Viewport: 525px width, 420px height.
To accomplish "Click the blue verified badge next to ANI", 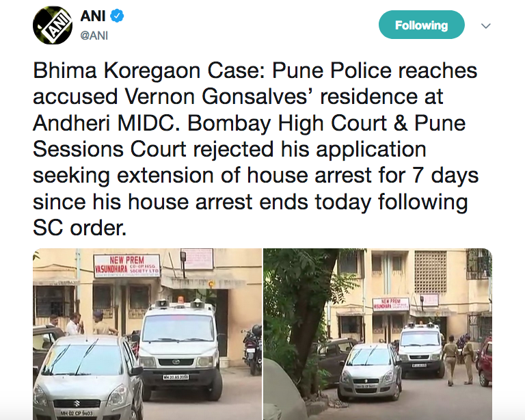I will [117, 16].
